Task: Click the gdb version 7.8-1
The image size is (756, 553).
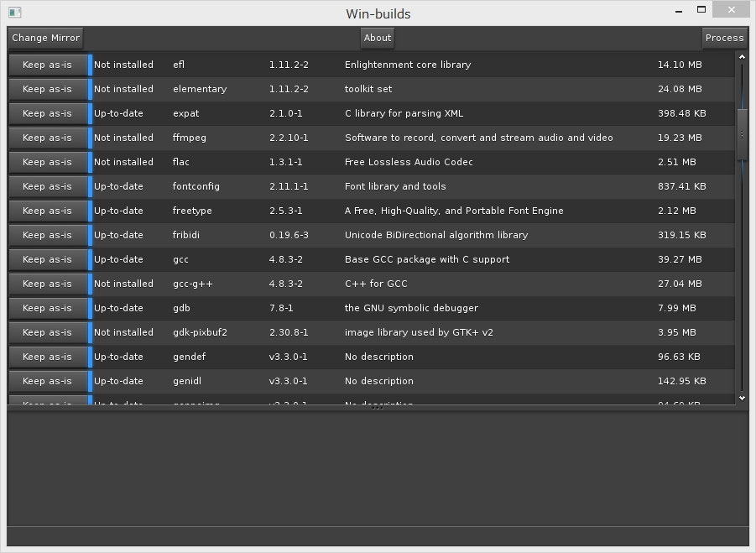Action: pos(280,308)
